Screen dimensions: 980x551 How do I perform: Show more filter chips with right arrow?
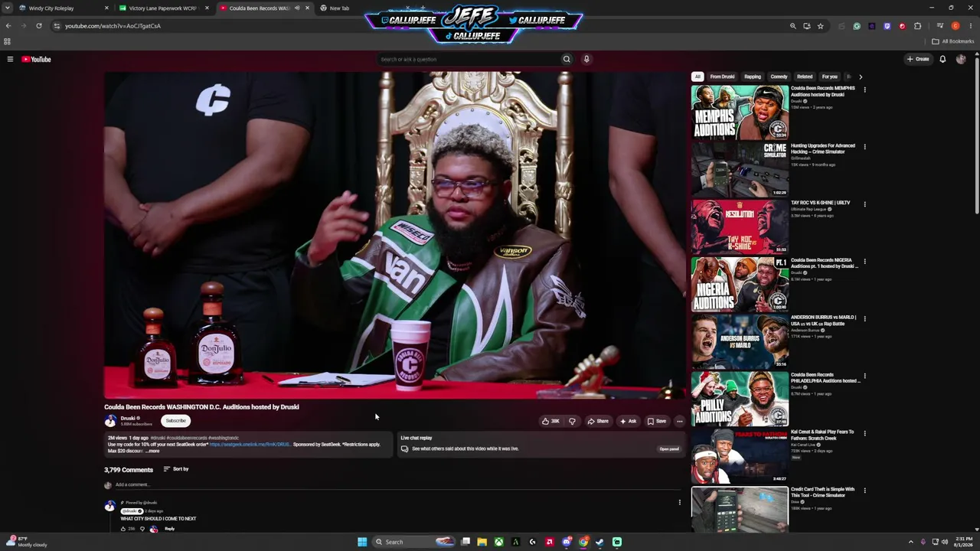[860, 77]
